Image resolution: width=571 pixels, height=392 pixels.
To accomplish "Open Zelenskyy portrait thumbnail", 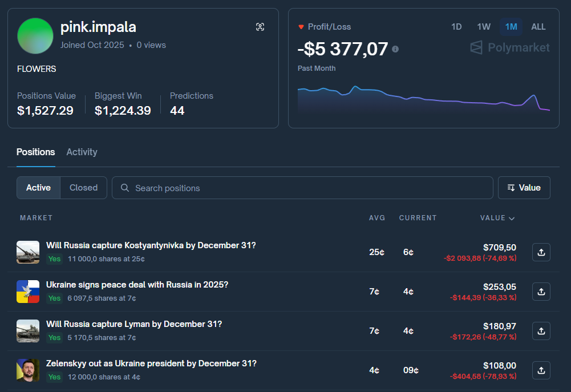I will click(28, 370).
